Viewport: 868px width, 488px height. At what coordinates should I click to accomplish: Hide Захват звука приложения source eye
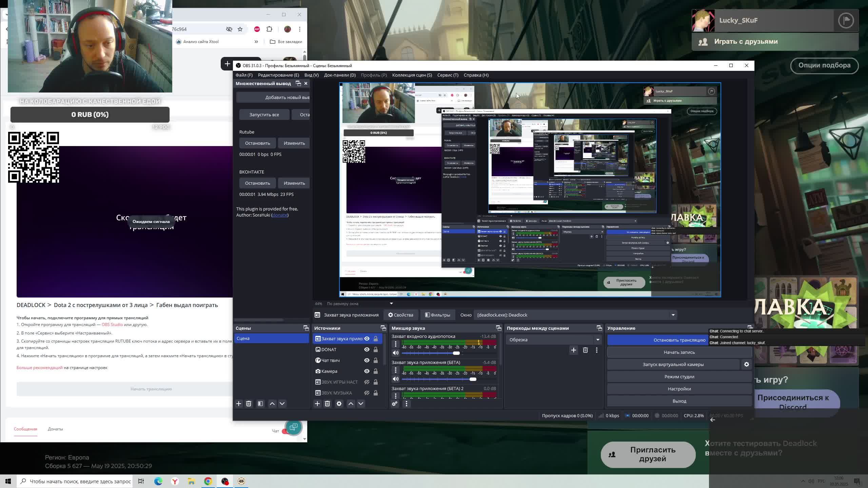click(367, 339)
